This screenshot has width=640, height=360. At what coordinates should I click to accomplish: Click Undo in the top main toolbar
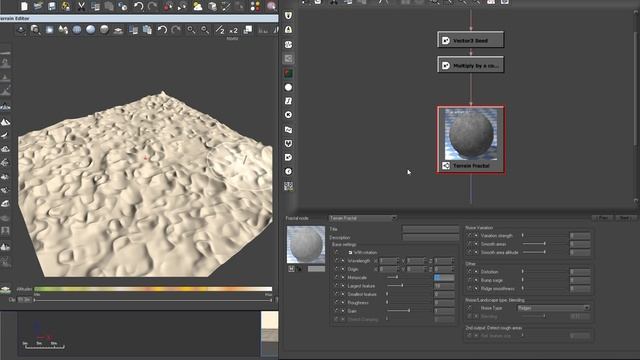pyautogui.click(x=138, y=6)
